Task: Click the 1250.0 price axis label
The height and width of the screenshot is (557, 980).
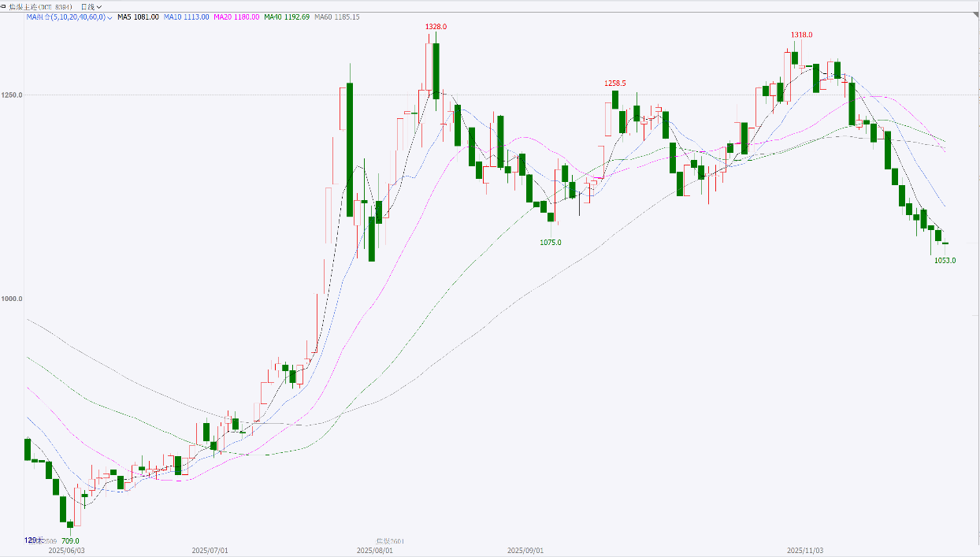Action: tap(12, 95)
